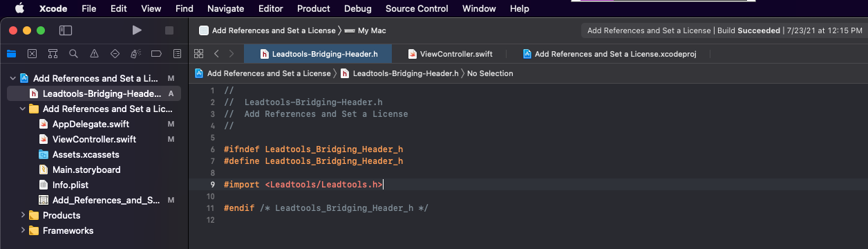Collapse the root project disclosure triangle
868x249 pixels.
pyautogui.click(x=12, y=78)
